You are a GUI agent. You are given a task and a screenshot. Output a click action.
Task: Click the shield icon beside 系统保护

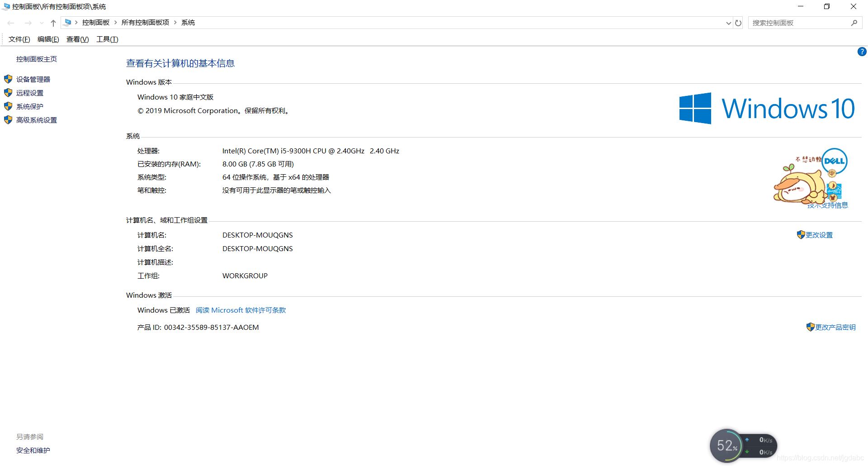(x=8, y=106)
